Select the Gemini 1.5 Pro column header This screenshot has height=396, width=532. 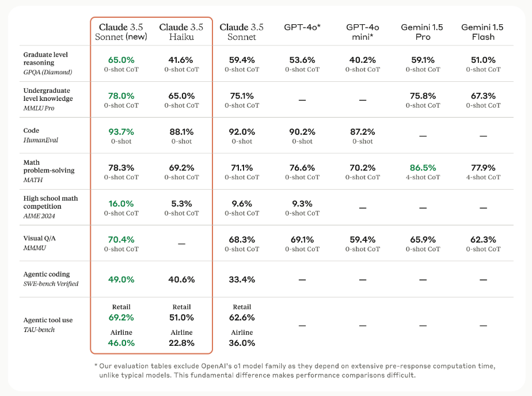pyautogui.click(x=423, y=32)
